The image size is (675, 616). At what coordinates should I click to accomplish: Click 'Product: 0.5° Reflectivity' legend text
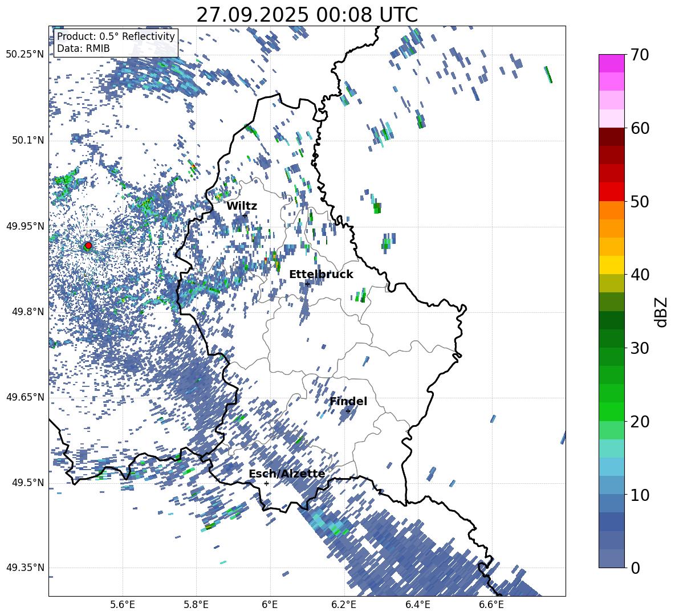116,36
